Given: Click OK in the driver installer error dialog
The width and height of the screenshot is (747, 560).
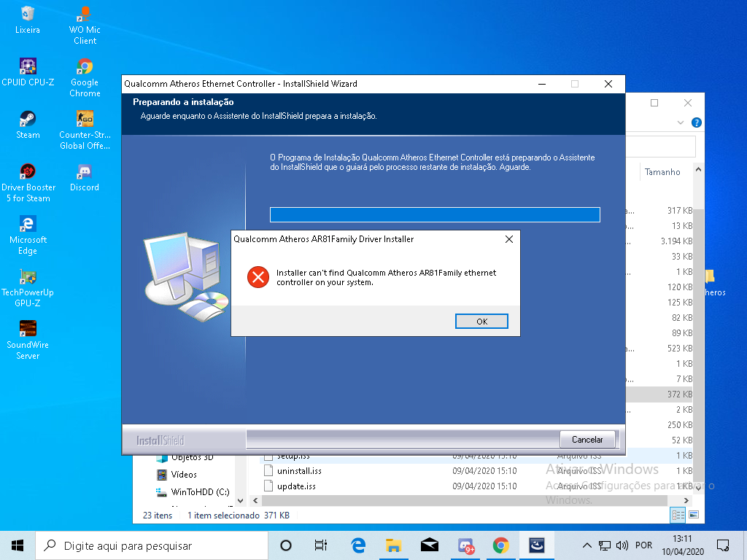Looking at the screenshot, I should coord(481,322).
